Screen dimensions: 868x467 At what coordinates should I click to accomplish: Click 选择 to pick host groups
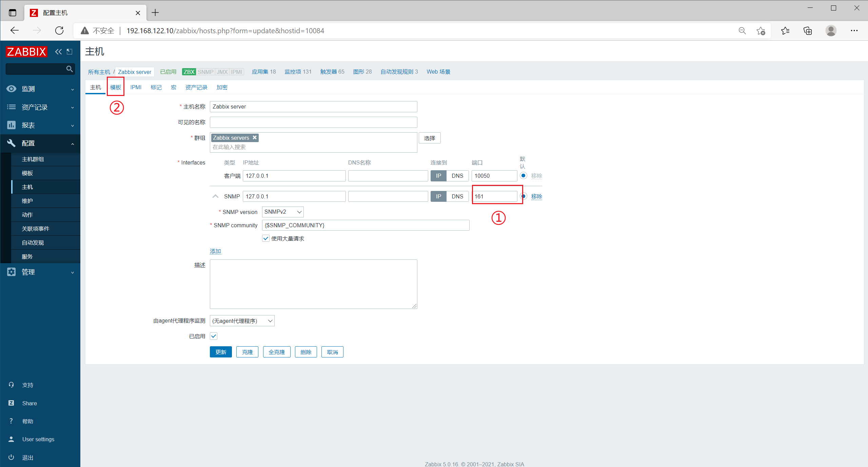(430, 138)
